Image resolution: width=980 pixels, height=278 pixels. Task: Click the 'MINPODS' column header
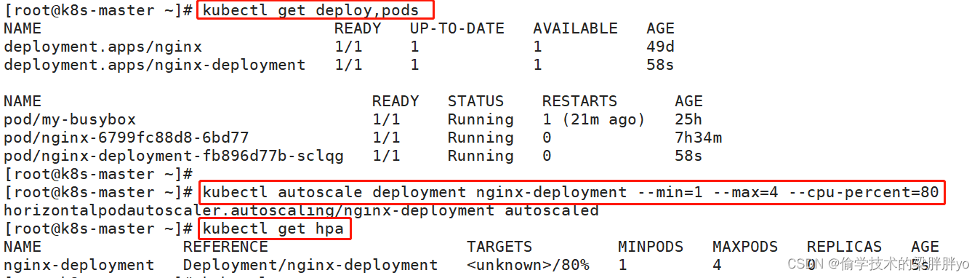coord(651,247)
